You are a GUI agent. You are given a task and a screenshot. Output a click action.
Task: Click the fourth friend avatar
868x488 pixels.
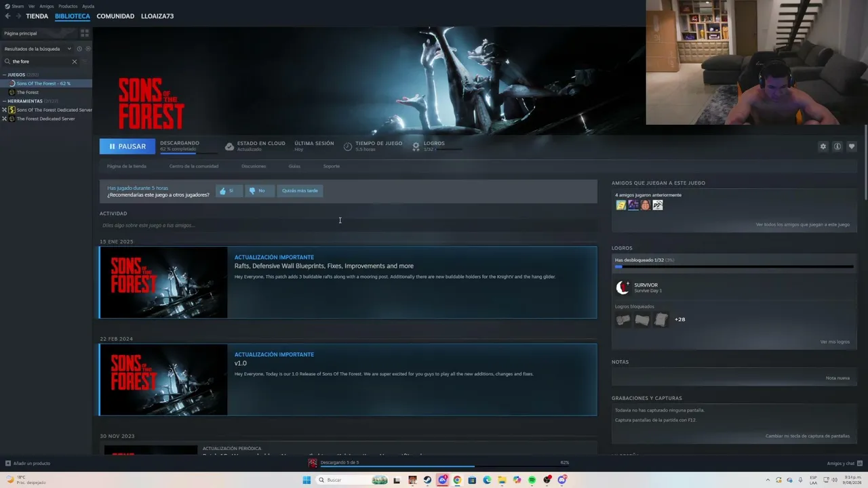[657, 205]
